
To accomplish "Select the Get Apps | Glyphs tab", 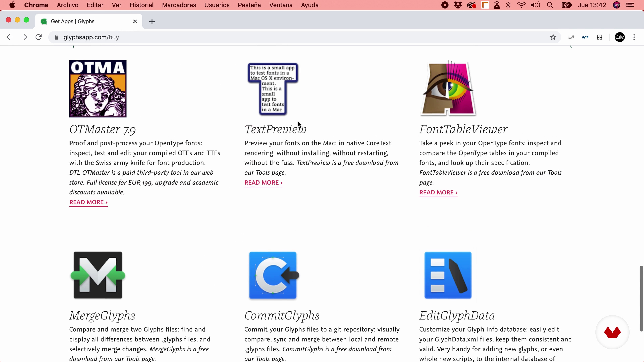I will click(x=89, y=21).
